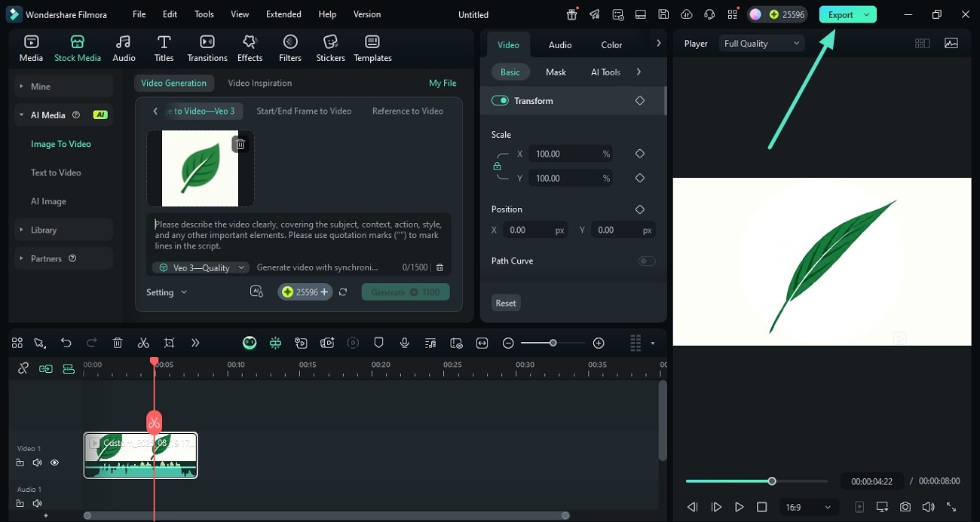Toggle the scale aspect ratio lock
Screen dimensions: 980x522
[497, 166]
